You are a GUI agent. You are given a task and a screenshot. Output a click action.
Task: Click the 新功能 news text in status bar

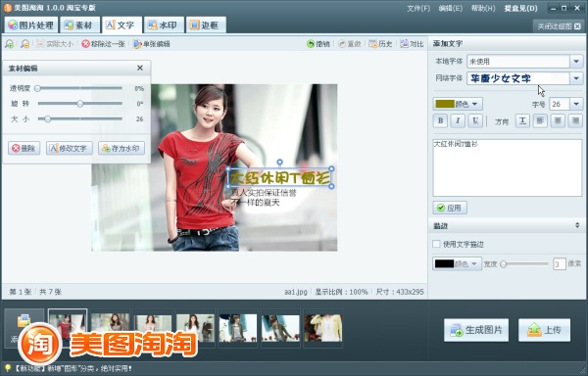73,368
